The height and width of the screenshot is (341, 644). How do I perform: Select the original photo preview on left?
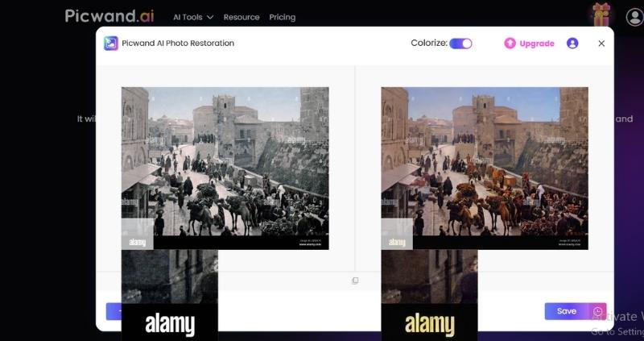(225, 168)
